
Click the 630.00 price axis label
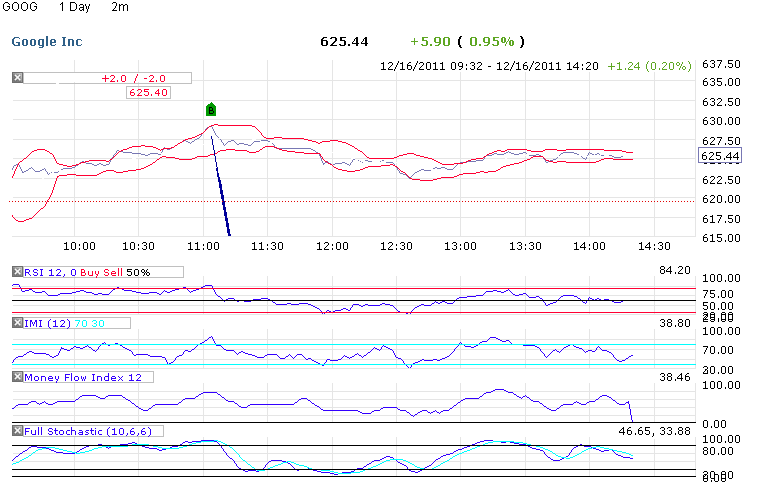721,121
